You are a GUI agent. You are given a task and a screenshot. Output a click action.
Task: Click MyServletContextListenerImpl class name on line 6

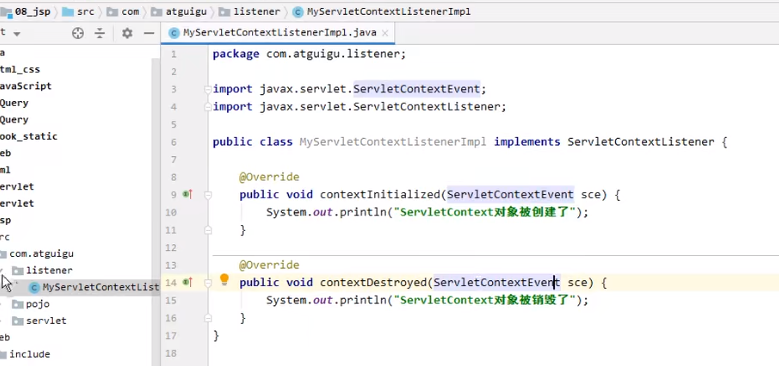[x=392, y=142]
